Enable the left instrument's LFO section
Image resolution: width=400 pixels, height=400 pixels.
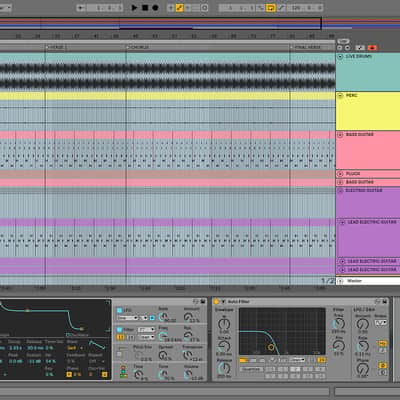coord(119,310)
